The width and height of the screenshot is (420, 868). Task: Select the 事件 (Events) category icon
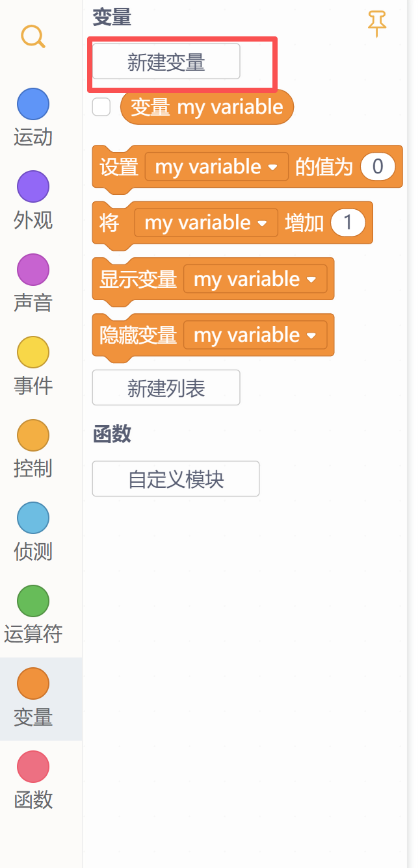point(33,351)
